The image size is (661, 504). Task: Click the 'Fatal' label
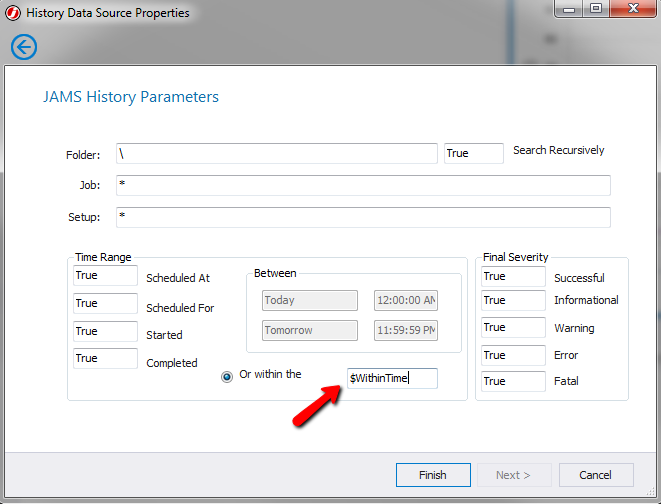tap(566, 381)
